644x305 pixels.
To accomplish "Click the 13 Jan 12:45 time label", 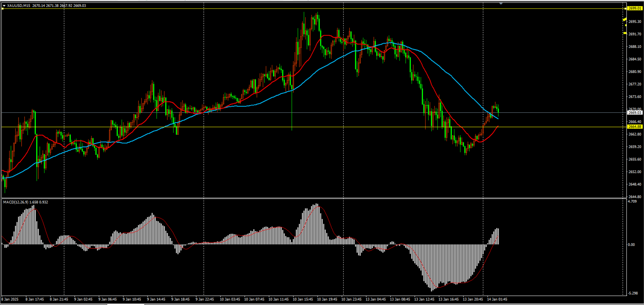I will tap(424, 299).
